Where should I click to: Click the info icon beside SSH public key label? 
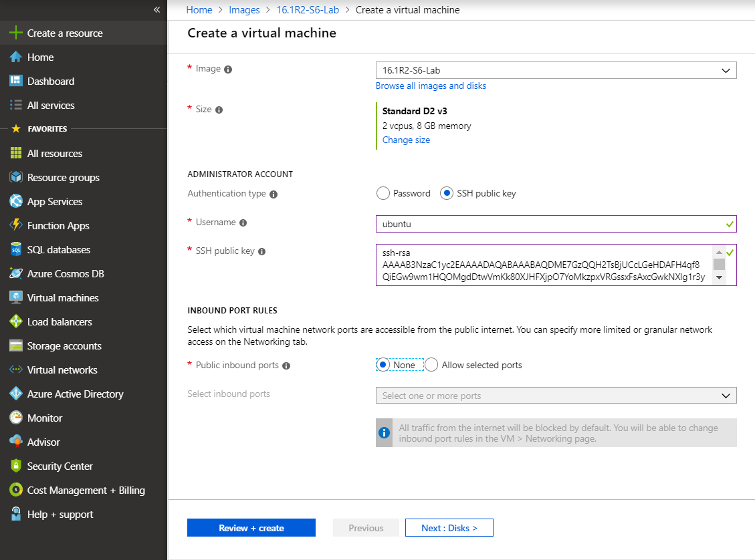262,252
